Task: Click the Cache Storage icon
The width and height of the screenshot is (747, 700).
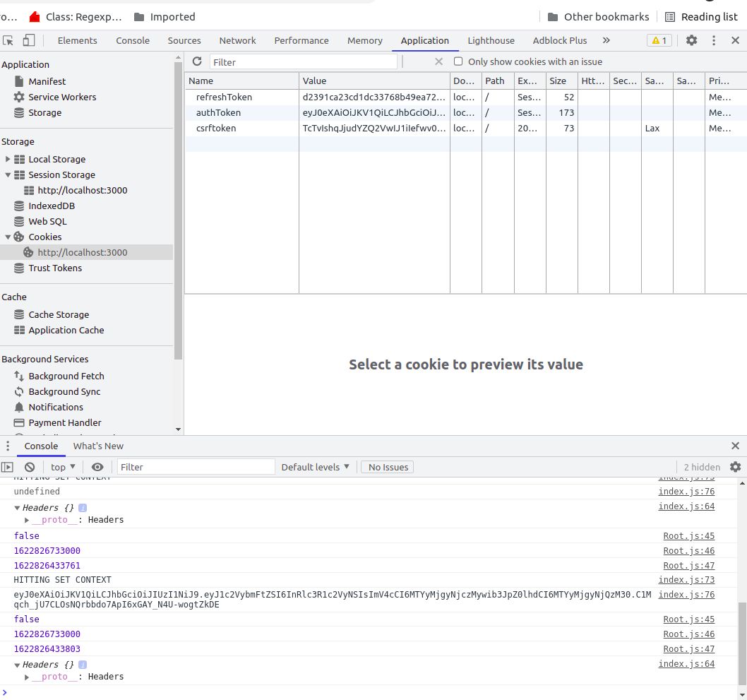Action: click(19, 314)
